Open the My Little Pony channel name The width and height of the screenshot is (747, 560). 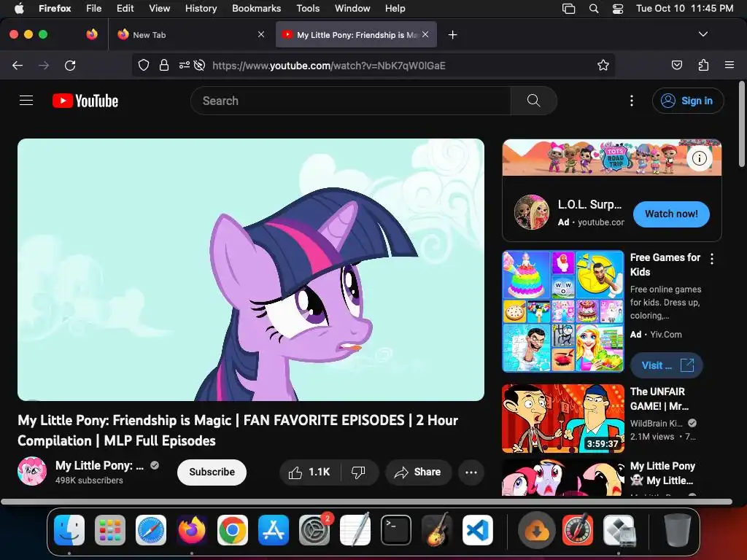(x=99, y=465)
